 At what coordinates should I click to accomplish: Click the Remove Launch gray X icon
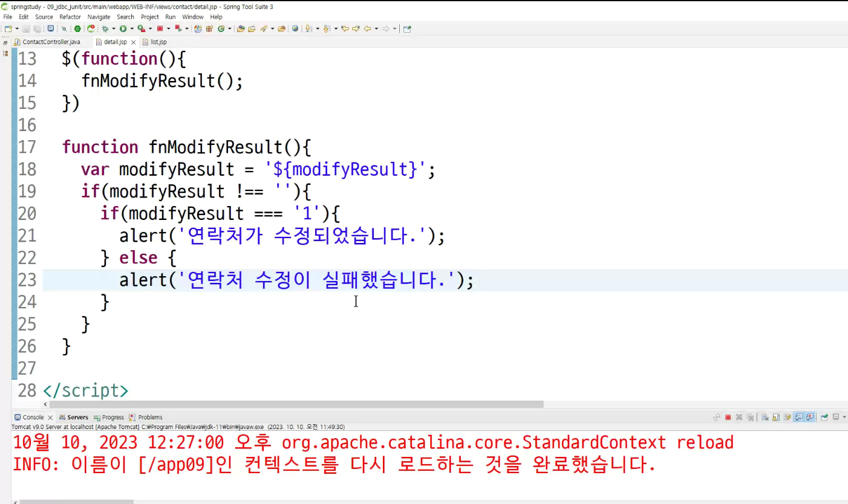(x=739, y=417)
